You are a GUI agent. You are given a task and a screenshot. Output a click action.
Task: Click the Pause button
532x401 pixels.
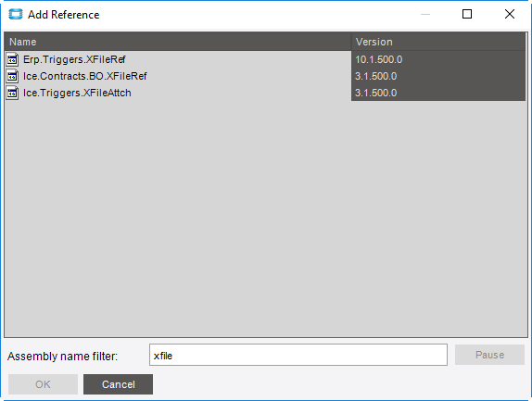489,355
